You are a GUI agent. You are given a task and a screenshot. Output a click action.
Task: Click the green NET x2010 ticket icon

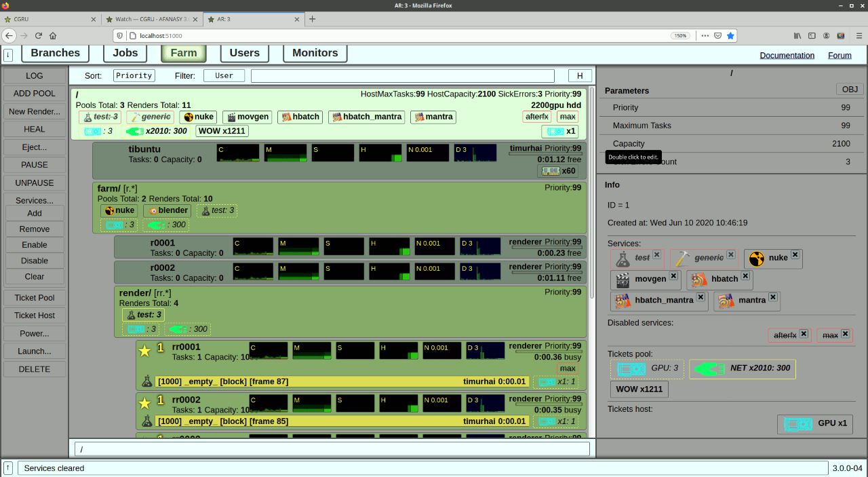point(708,368)
